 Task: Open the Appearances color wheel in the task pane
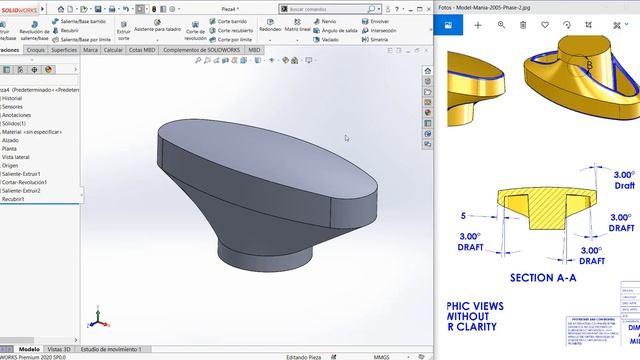[x=427, y=113]
